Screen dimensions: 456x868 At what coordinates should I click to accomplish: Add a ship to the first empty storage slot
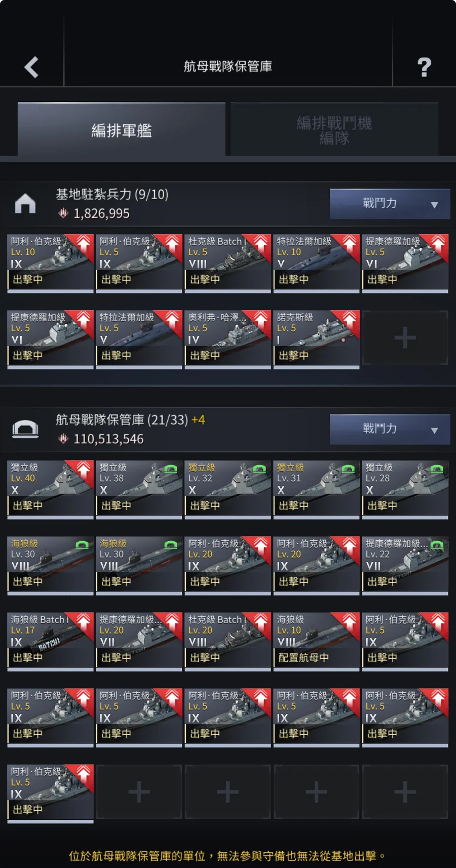(x=139, y=791)
